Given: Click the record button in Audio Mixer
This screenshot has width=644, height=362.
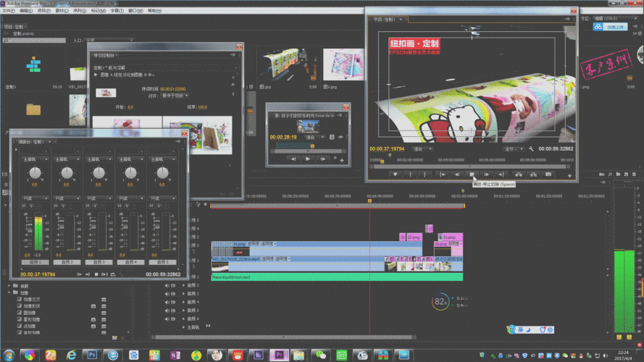Looking at the screenshot, I should 121,274.
